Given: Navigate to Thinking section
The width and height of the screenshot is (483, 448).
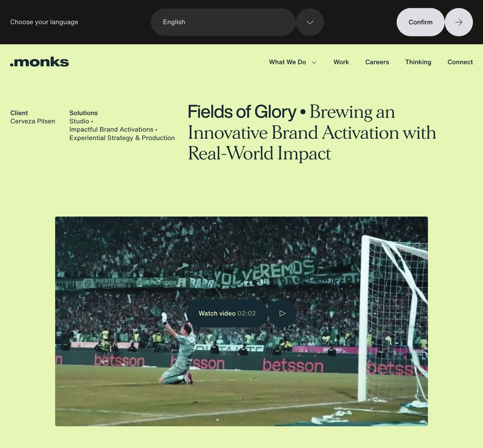Looking at the screenshot, I should 418,62.
